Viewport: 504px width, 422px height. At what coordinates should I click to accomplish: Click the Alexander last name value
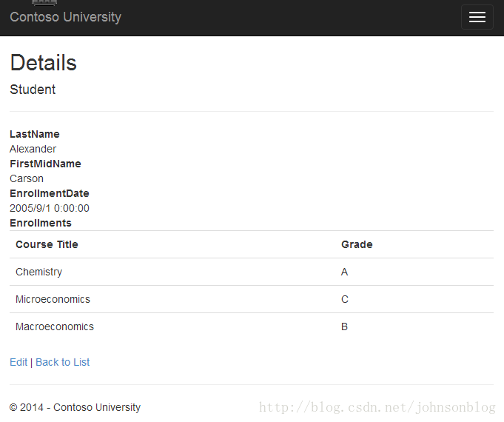33,149
